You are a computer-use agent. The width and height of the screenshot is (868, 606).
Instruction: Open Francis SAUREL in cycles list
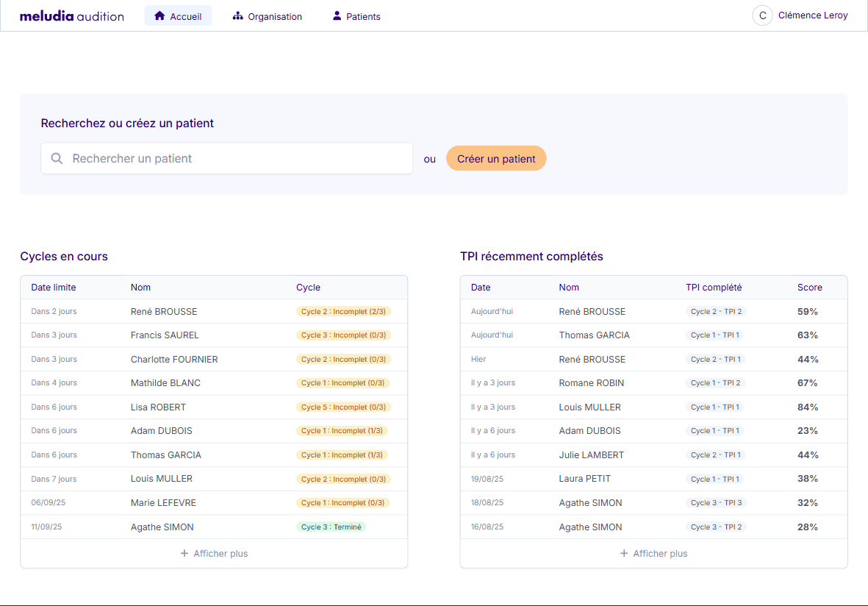165,335
